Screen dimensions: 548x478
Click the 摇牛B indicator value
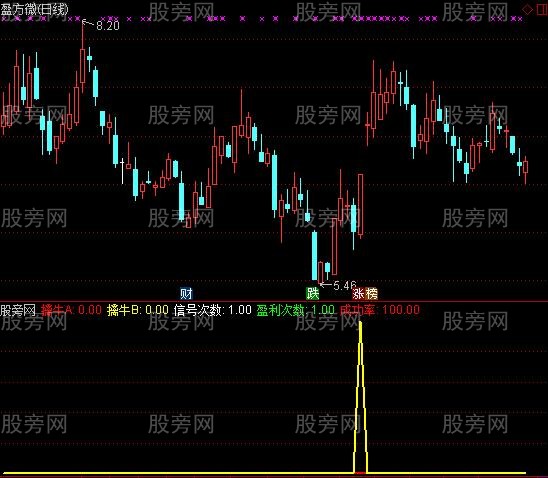[138, 310]
